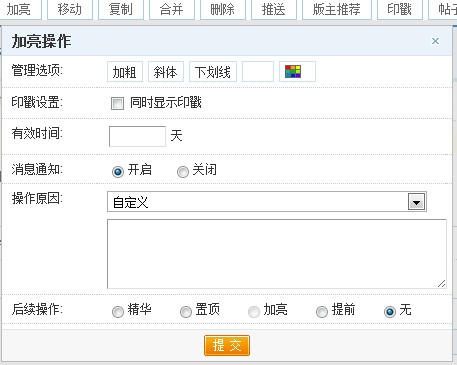This screenshot has width=457, height=365.
Task: Click the custom reason text area
Action: 277,254
